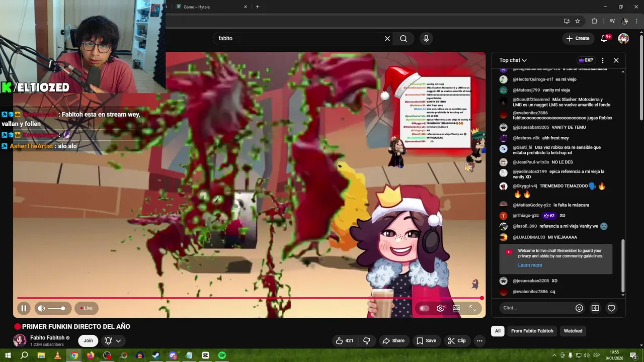Pause the live stream video
644x362 pixels.
click(x=24, y=308)
